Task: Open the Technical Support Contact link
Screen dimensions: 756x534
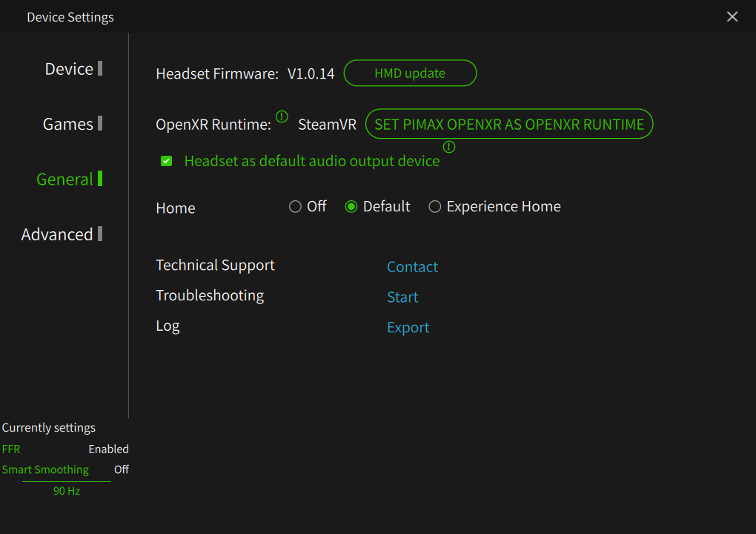Action: click(x=412, y=267)
